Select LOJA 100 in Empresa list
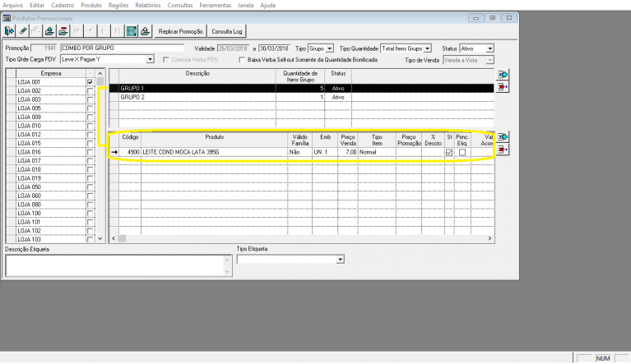The image size is (631, 364). [51, 214]
